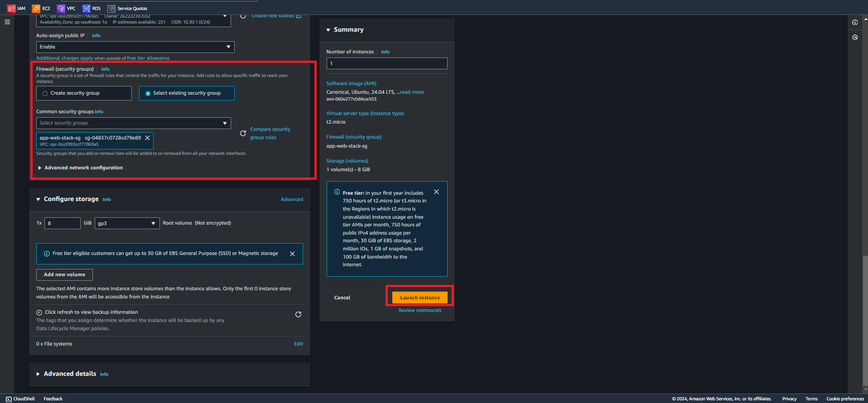Expand Advanced network configuration
Screen dimensions: 868x403
[x=80, y=168]
